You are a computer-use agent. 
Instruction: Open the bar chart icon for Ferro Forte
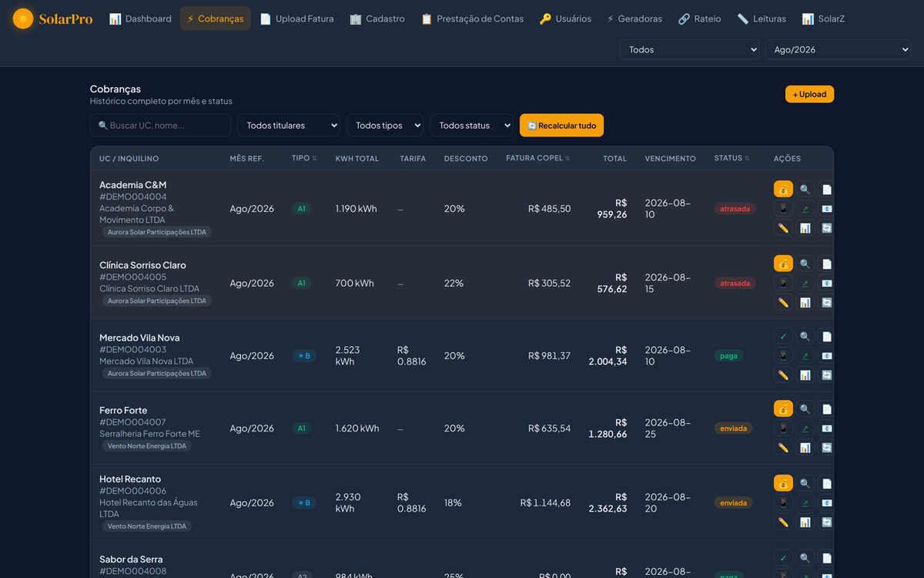pos(805,447)
